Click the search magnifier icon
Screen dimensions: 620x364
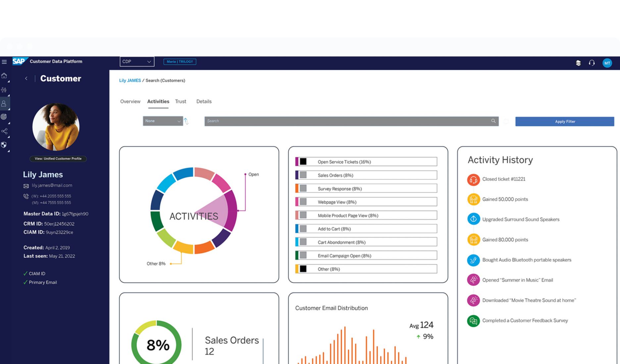[493, 121]
